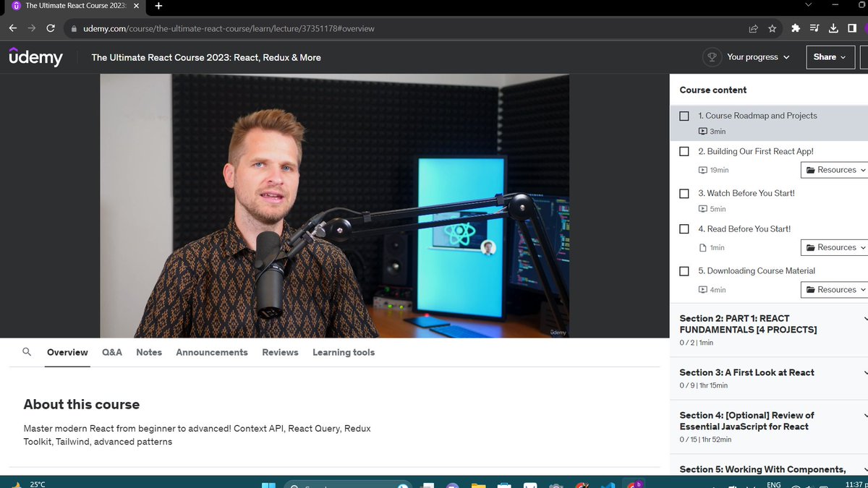This screenshot has height=488, width=868.
Task: Open Resources dropdown for Downloading Course Material
Action: [835, 290]
